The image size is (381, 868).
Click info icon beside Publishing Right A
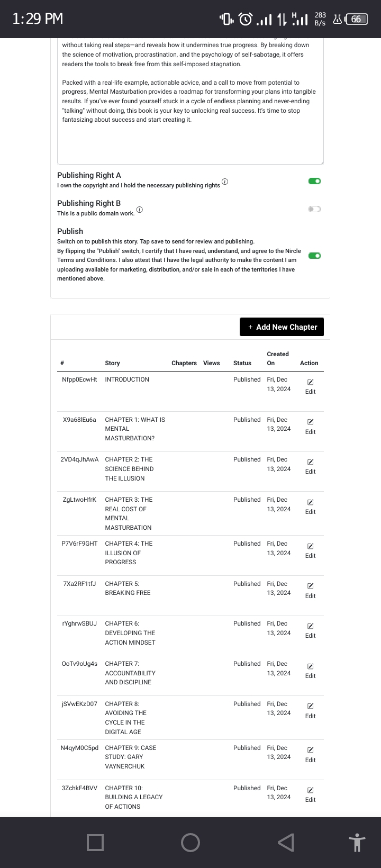[225, 182]
